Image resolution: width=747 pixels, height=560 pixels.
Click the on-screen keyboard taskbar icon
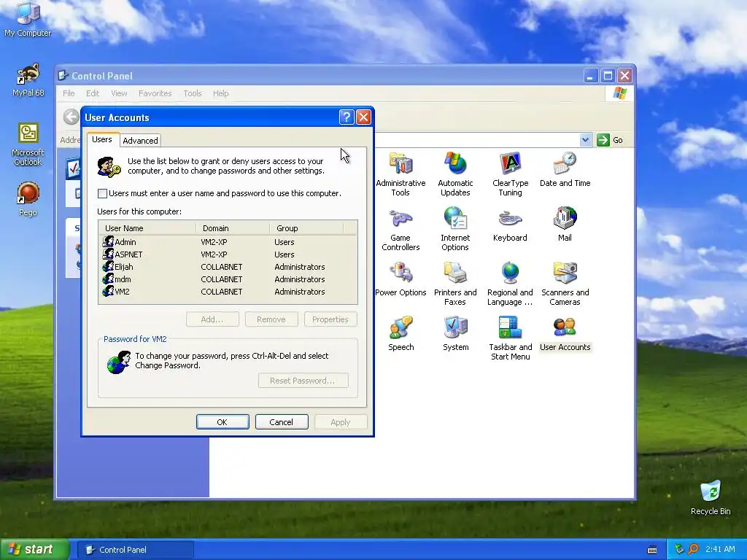[652, 550]
